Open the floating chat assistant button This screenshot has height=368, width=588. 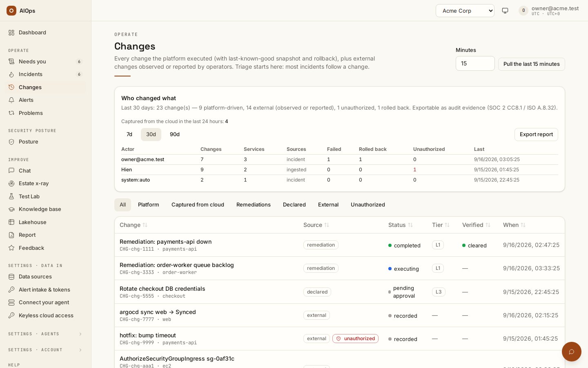click(x=572, y=352)
